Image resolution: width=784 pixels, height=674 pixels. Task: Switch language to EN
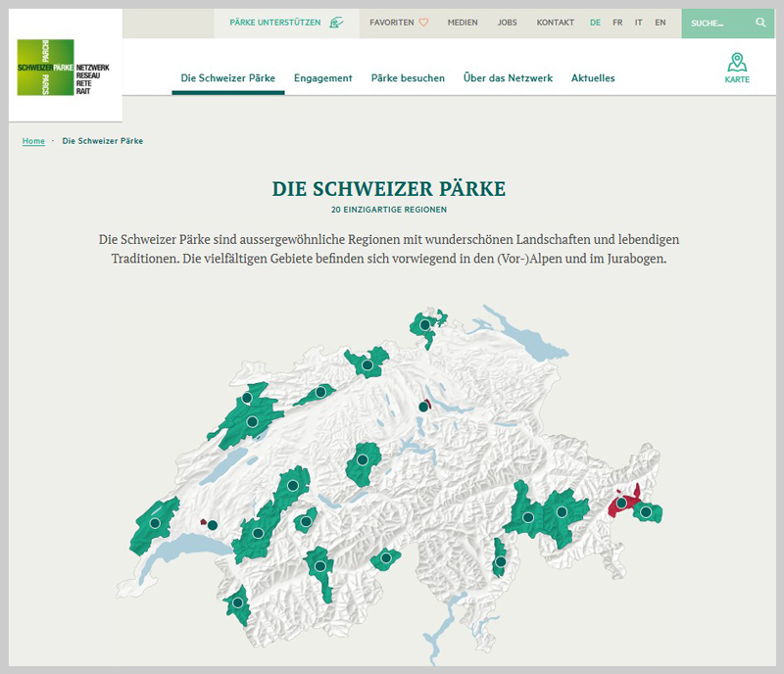[x=661, y=23]
